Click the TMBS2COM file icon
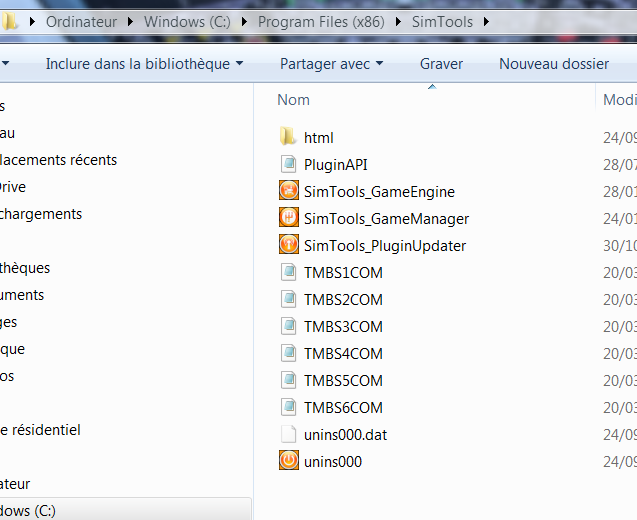The image size is (637, 520). tap(288, 299)
